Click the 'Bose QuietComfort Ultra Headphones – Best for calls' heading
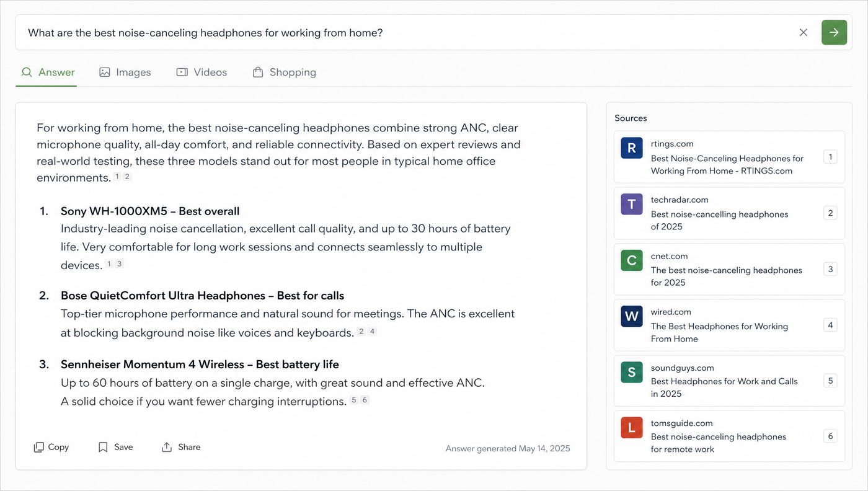 203,296
